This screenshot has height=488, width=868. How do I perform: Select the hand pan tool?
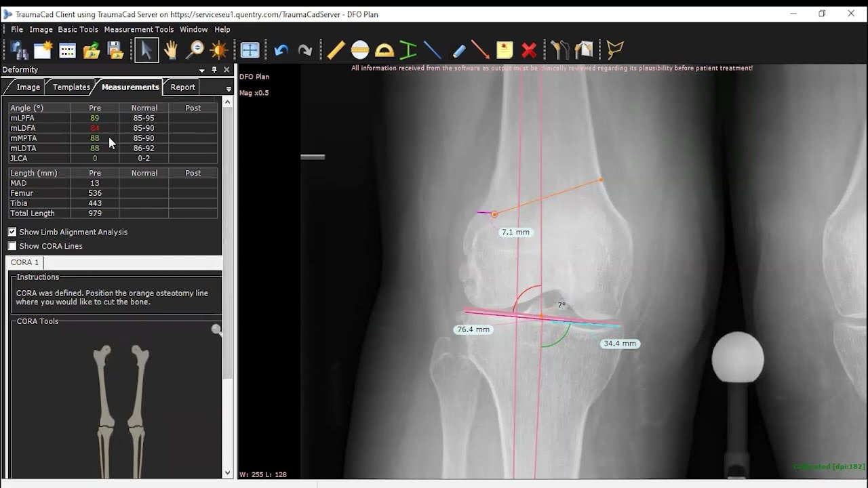(170, 50)
